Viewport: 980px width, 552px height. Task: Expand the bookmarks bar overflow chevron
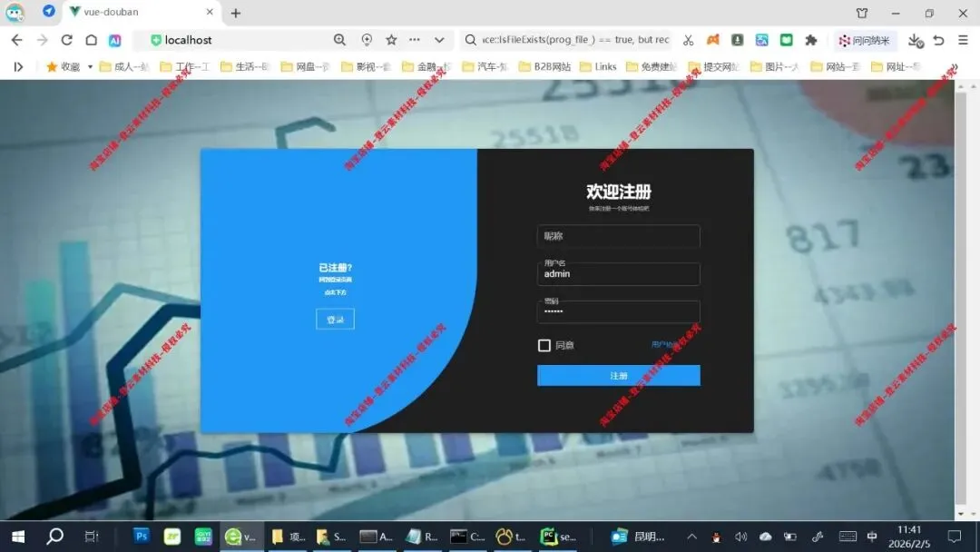tap(955, 67)
